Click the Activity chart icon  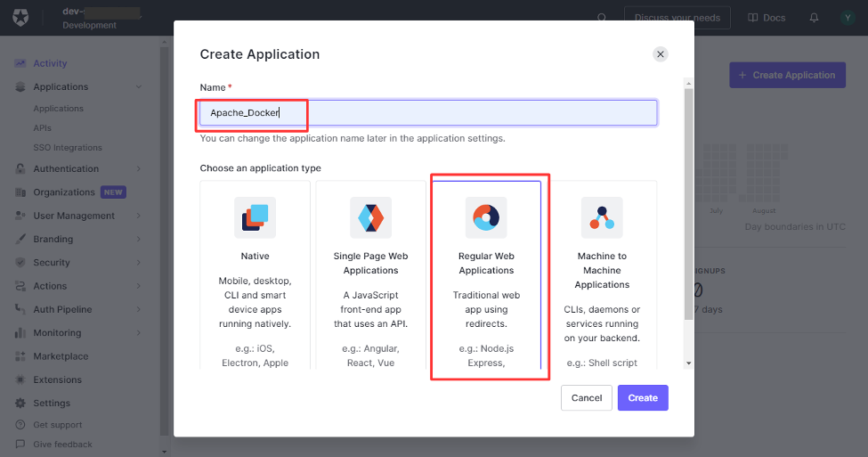point(20,63)
